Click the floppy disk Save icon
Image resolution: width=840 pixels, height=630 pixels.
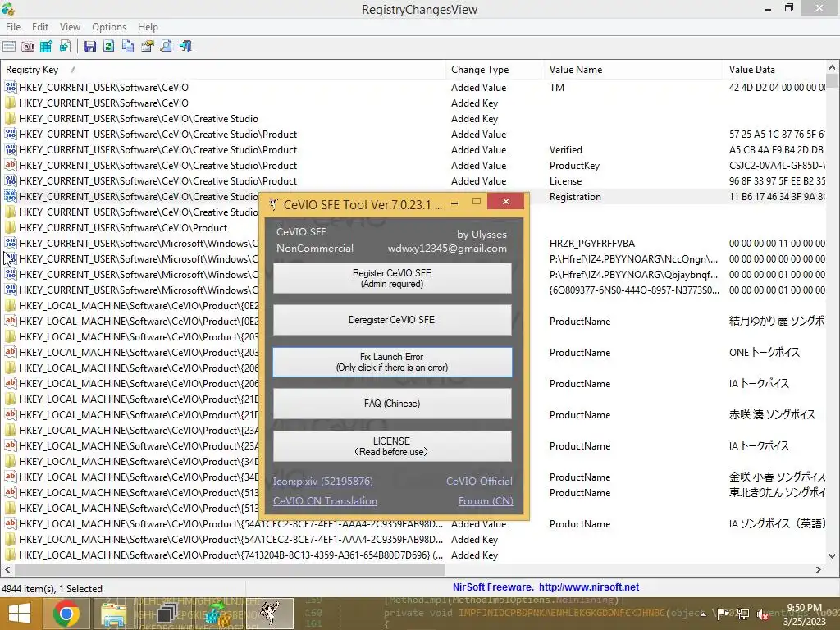coord(90,47)
